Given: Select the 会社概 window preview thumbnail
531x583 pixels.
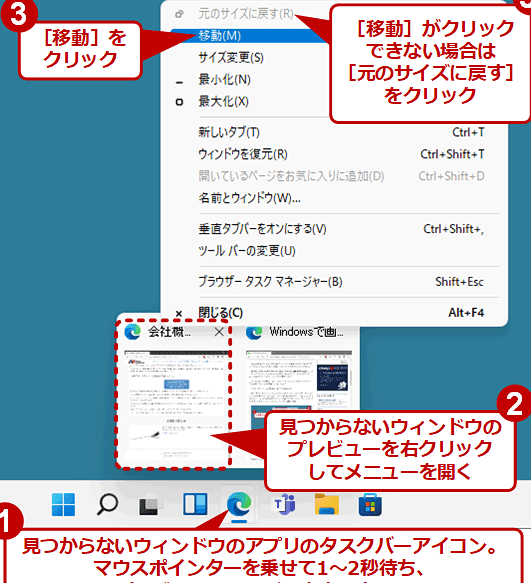Looking at the screenshot, I should point(176,405).
